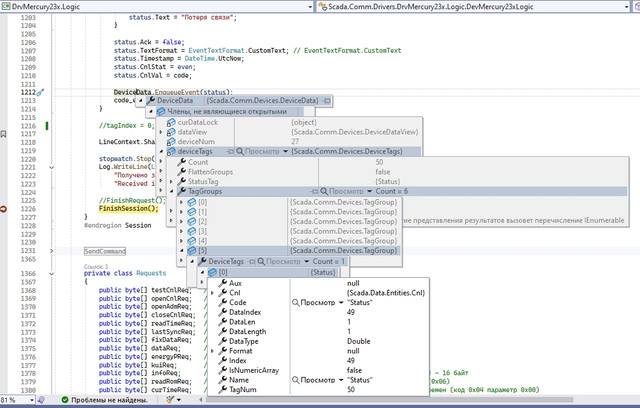
Task: Expand the StatusTag node
Action: pos(171,182)
